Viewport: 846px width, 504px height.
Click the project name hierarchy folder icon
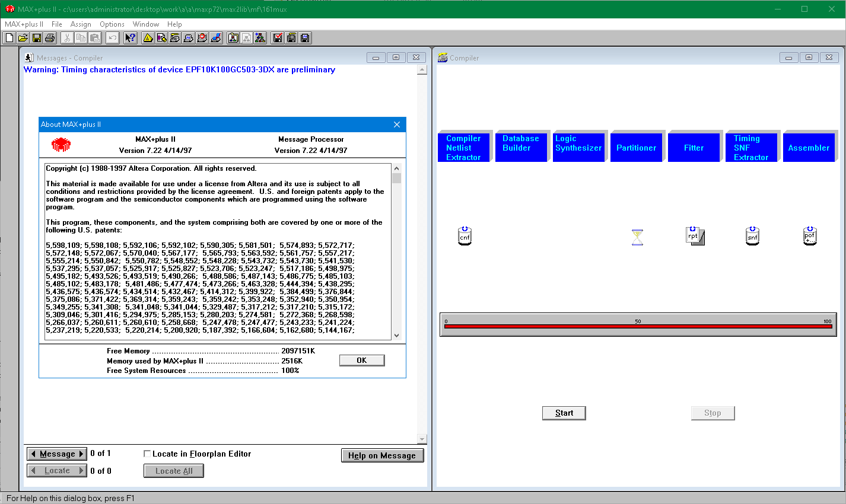233,38
